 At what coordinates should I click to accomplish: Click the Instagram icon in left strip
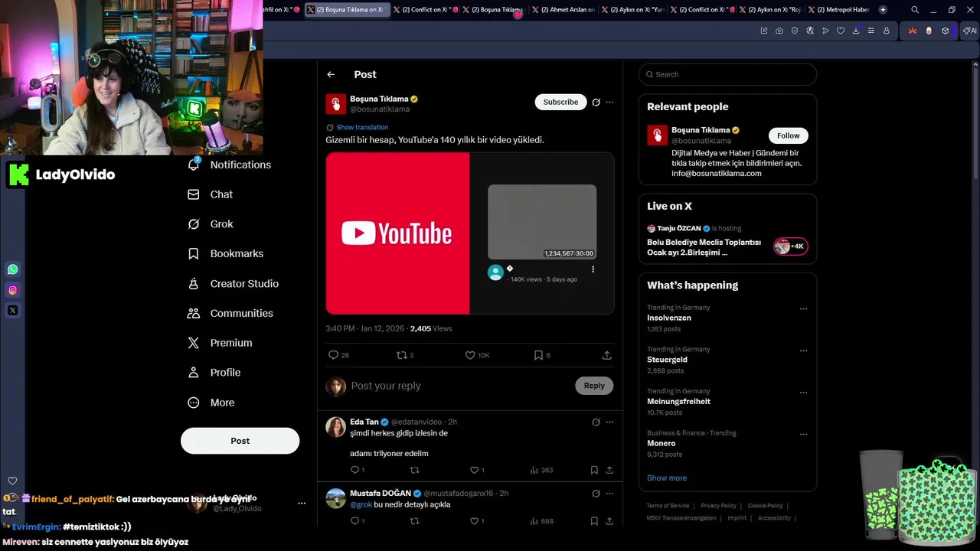point(12,290)
